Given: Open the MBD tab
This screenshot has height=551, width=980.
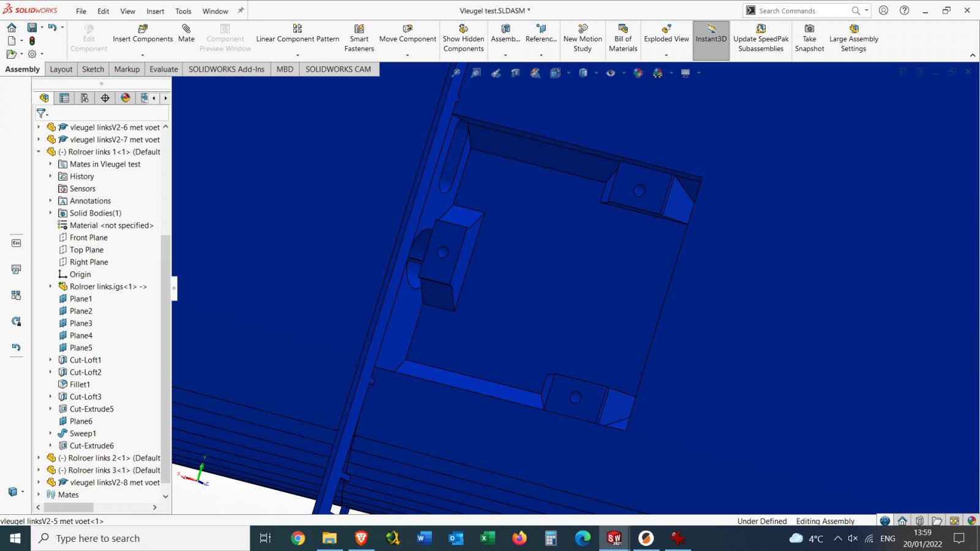Looking at the screenshot, I should click(285, 69).
